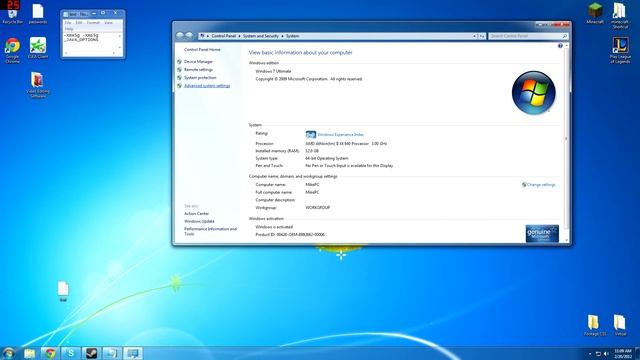Click the magnifier icon in the Search Control Panel box
640x360 pixels.
tap(564, 36)
